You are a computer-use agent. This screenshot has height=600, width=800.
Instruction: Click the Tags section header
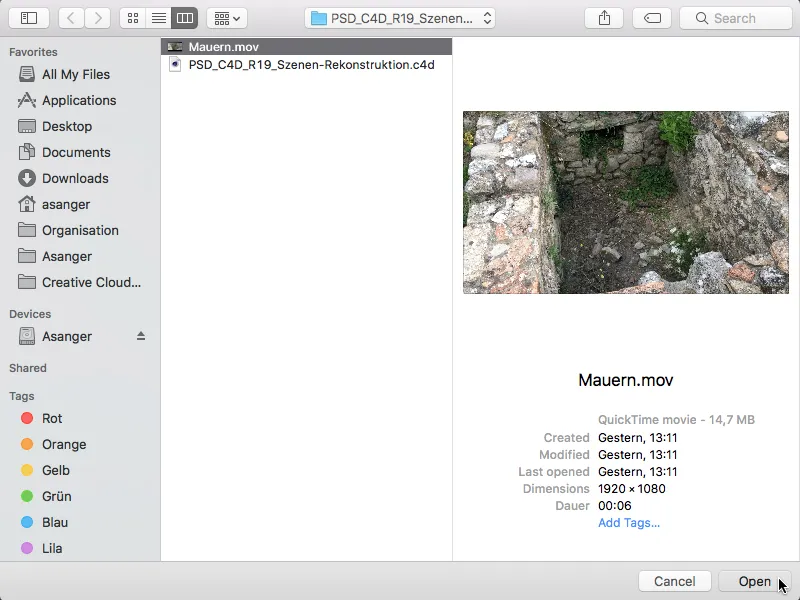(x=21, y=396)
